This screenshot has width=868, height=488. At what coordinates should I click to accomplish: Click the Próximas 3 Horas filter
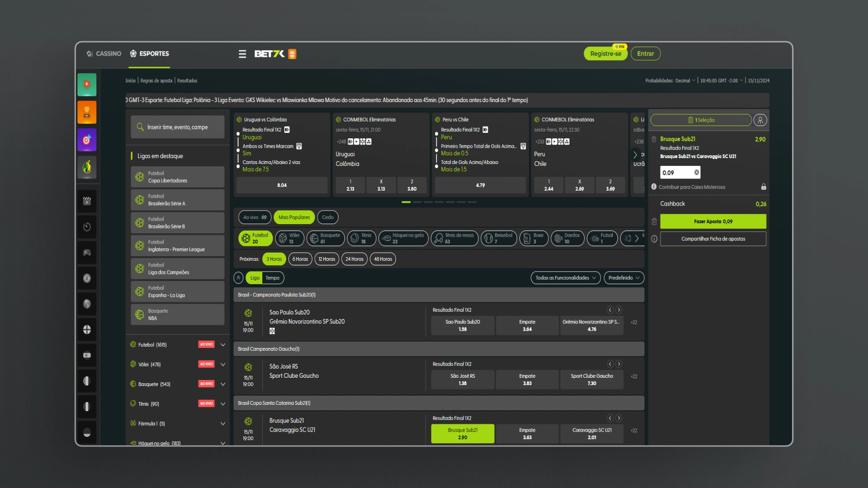(274, 258)
